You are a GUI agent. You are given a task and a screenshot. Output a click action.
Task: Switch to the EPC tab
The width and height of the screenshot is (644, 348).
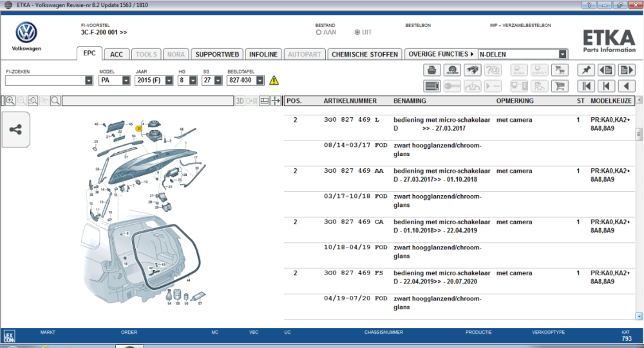pos(89,53)
